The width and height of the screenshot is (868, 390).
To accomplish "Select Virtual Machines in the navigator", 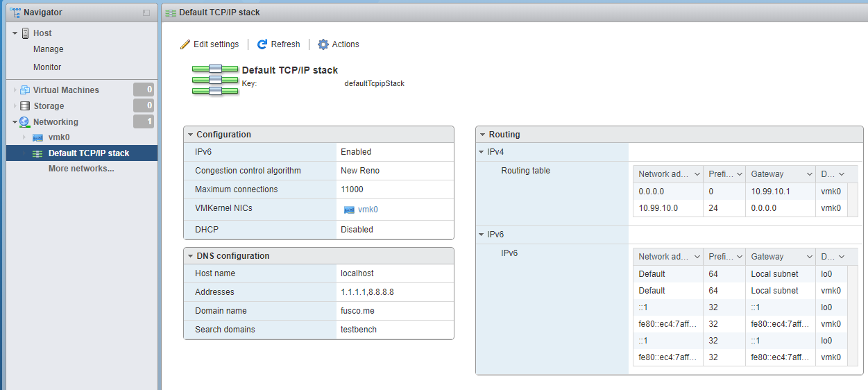I will (x=66, y=90).
